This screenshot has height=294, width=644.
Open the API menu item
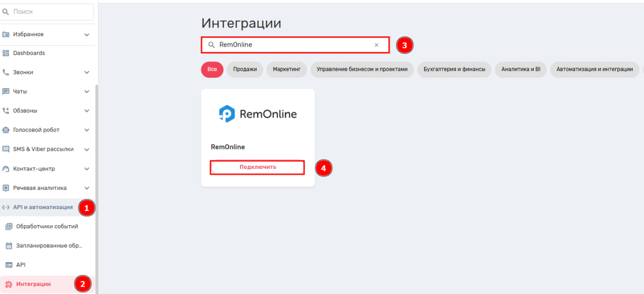pyautogui.click(x=21, y=265)
